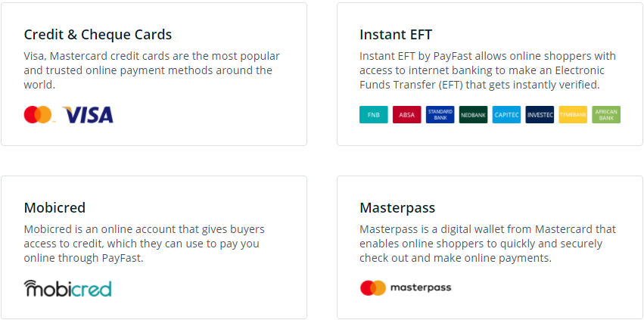The image size is (644, 320).
Task: Click the Instant EFT description text
Action: click(x=487, y=70)
